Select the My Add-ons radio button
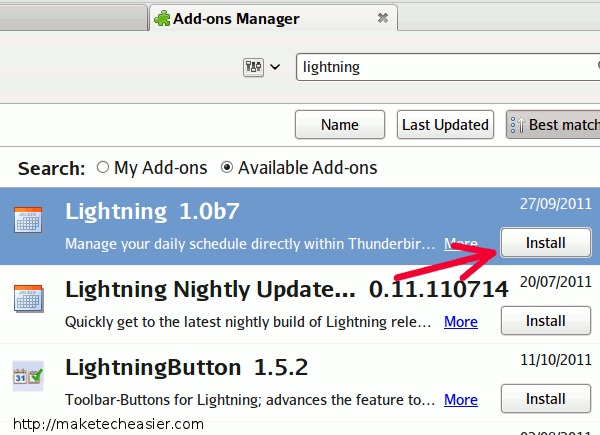 point(103,167)
